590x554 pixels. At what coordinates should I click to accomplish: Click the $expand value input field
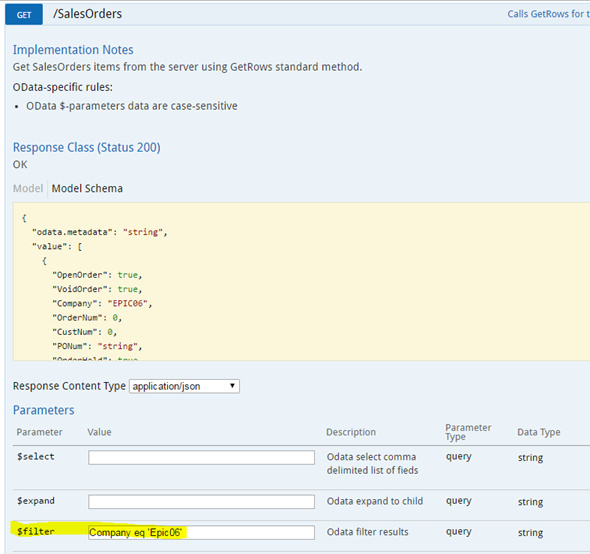click(x=201, y=502)
